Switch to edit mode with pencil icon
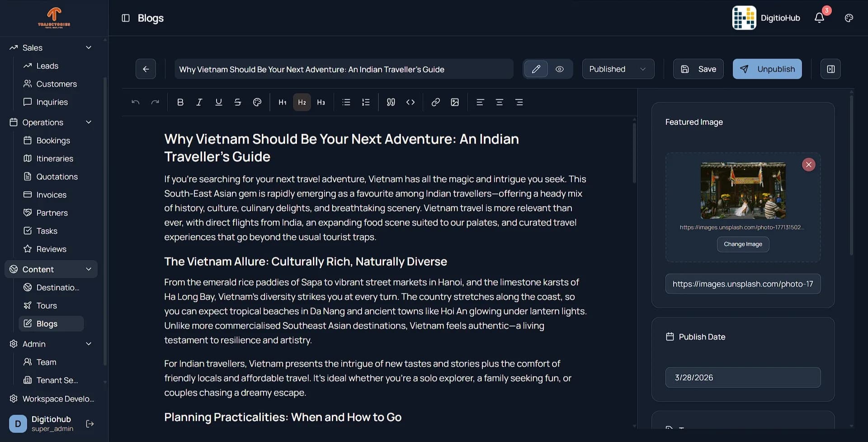The height and width of the screenshot is (442, 868). 536,69
